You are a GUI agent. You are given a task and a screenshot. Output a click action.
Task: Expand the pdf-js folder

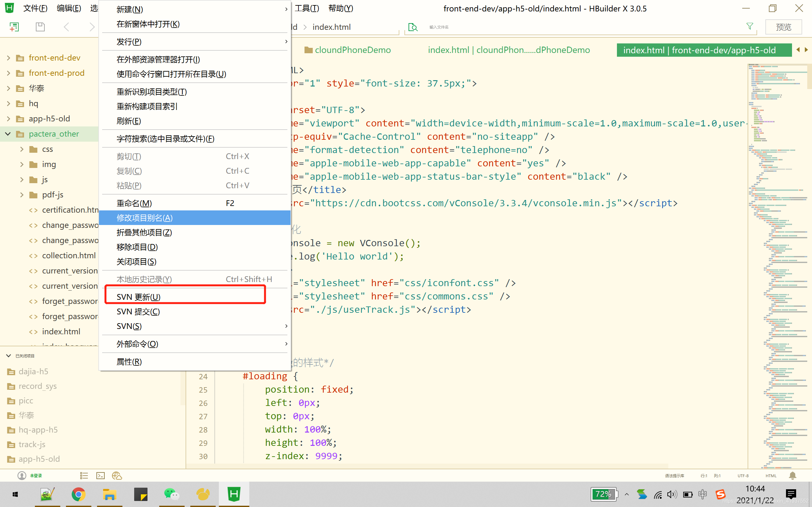click(x=22, y=195)
